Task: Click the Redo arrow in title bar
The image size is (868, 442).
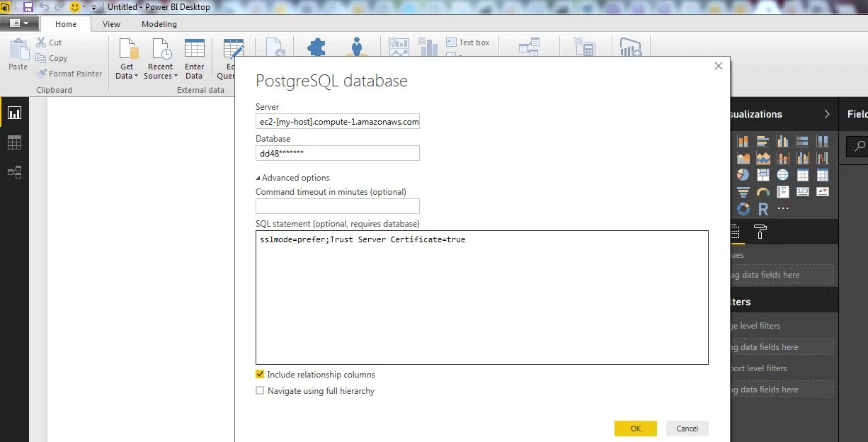Action: (x=59, y=6)
